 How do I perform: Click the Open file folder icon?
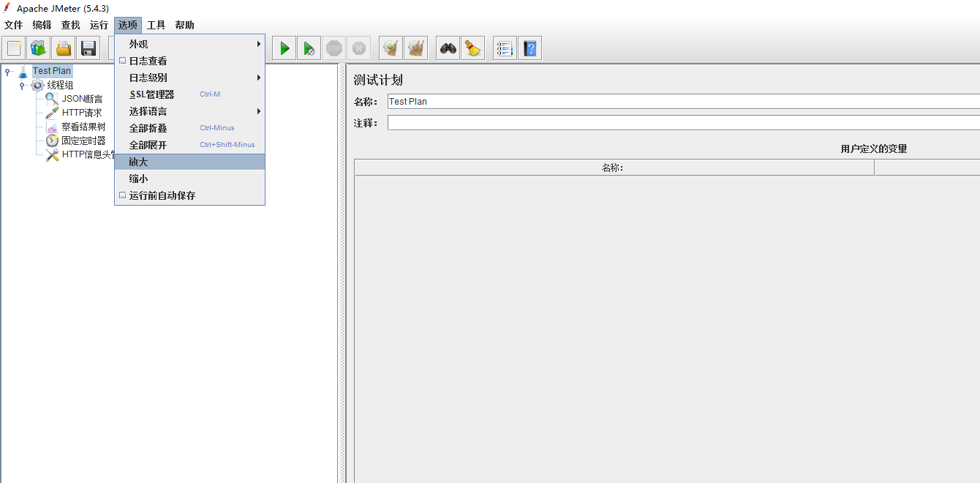click(x=64, y=48)
